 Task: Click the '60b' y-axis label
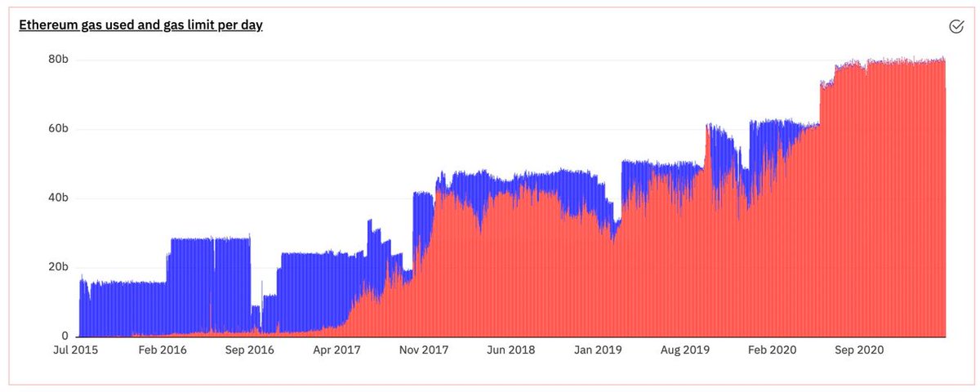click(x=57, y=129)
